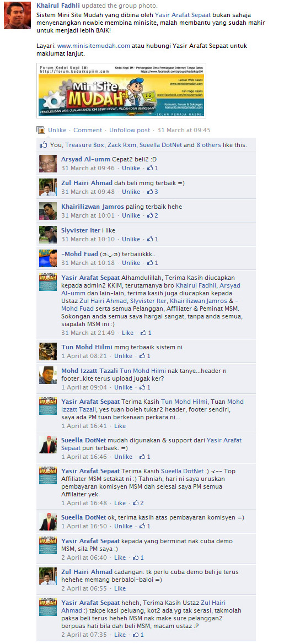
Task: Open www.minisitemudah.com link
Action: click(x=94, y=46)
